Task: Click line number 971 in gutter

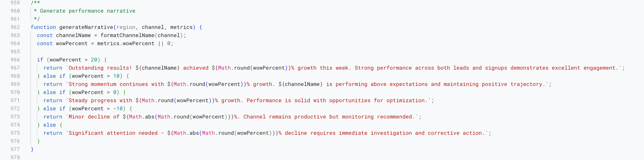Action: pos(15,101)
